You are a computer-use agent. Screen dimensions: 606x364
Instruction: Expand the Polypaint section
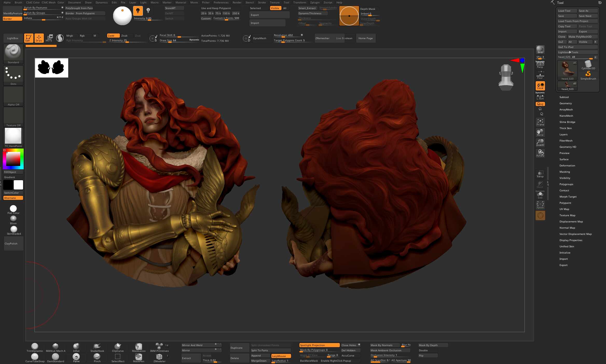[565, 203]
